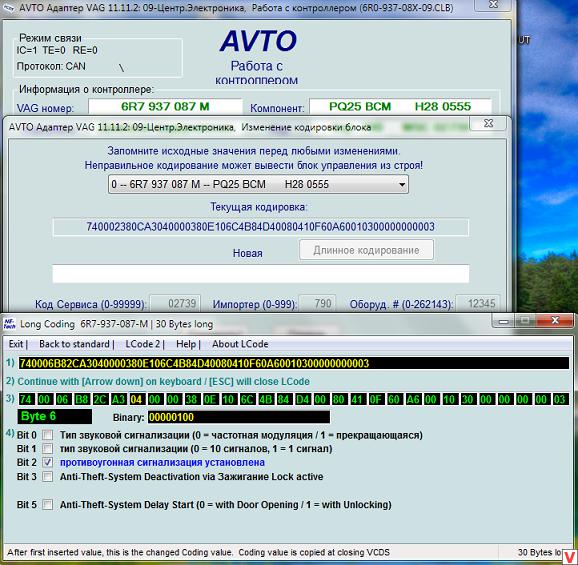The image size is (578, 565).
Task: Click the Оборуд. # field 12345
Action: pos(478,304)
